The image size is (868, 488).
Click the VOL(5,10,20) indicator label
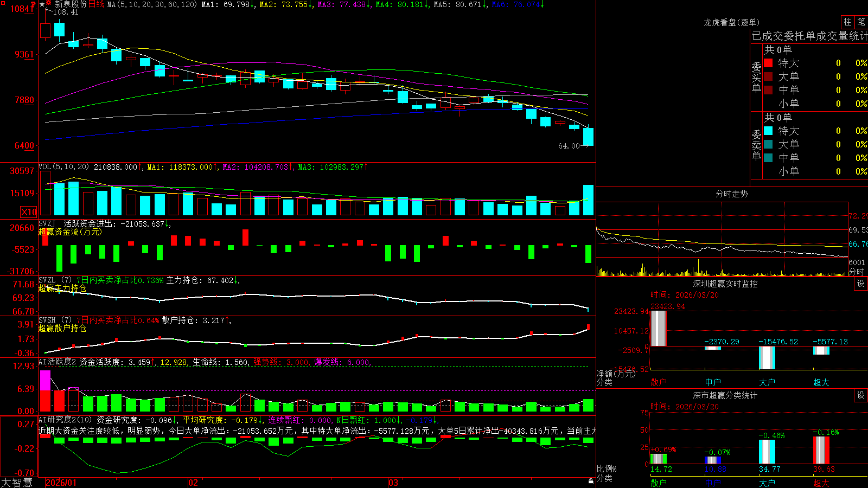63,167
